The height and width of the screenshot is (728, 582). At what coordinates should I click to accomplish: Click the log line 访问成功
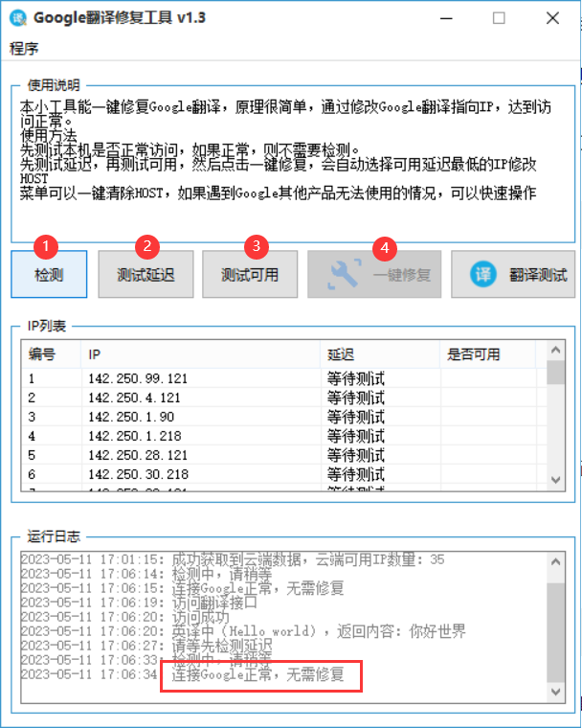click(124, 618)
